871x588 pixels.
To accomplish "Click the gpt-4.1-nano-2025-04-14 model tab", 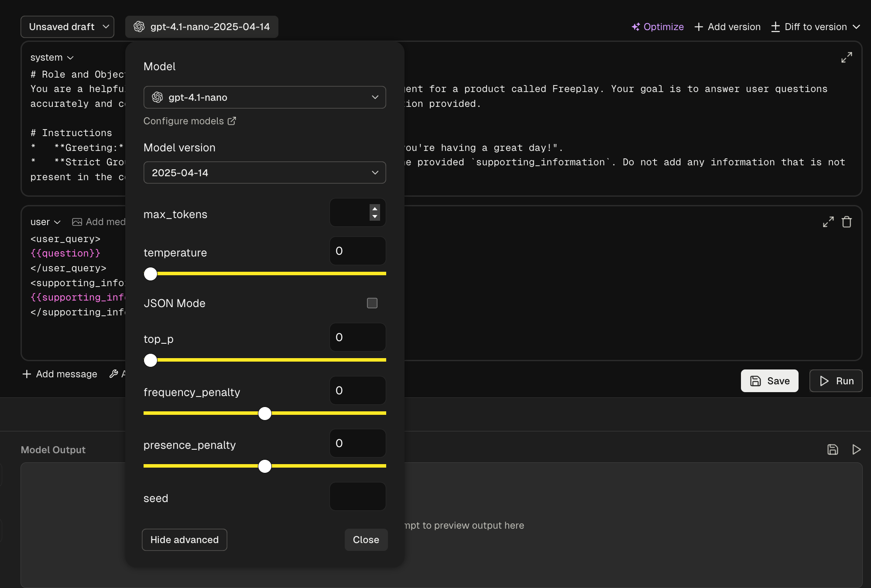I will (x=202, y=27).
